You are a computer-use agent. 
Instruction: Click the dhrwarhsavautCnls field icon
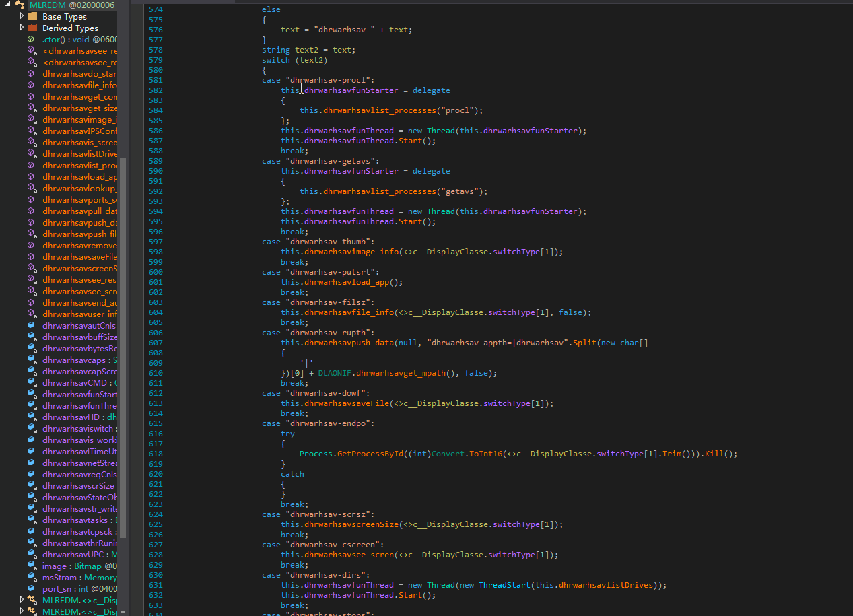[x=31, y=325]
